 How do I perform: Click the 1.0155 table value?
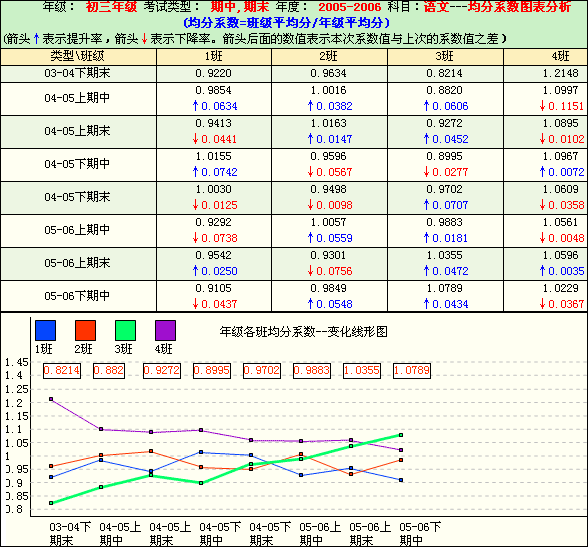tap(213, 156)
